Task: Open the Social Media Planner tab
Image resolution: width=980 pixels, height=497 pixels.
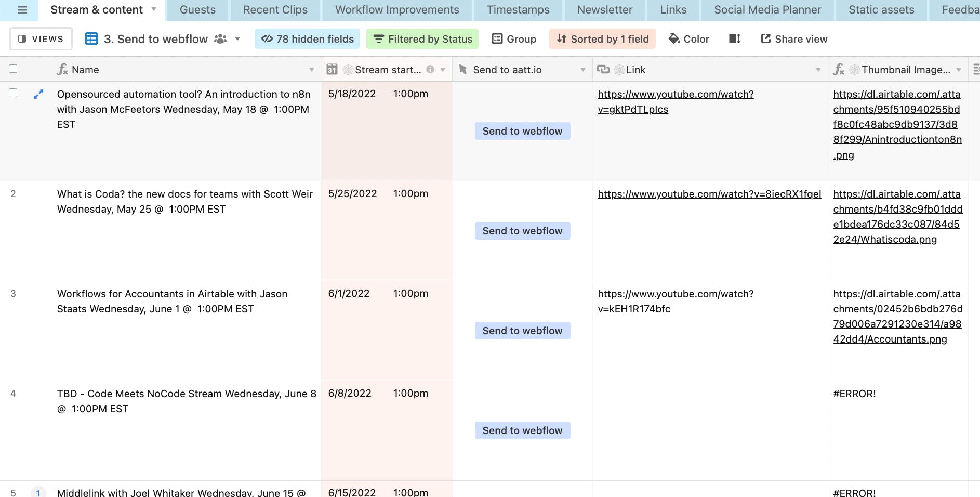Action: point(767,10)
